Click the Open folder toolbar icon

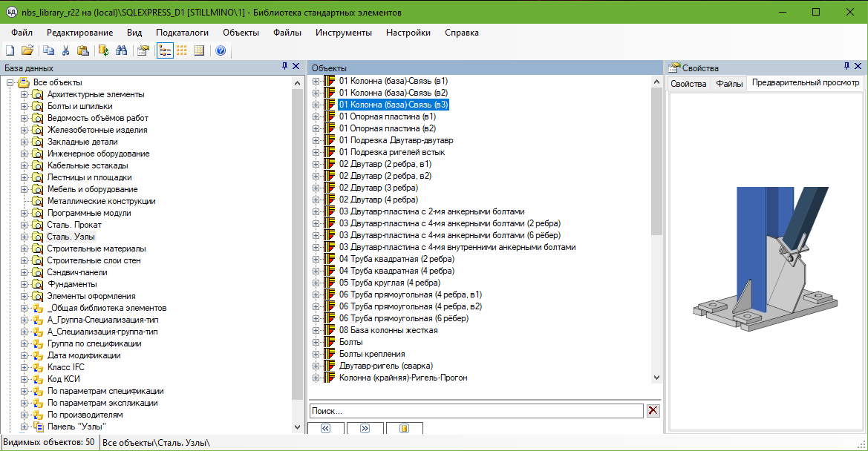click(x=27, y=51)
